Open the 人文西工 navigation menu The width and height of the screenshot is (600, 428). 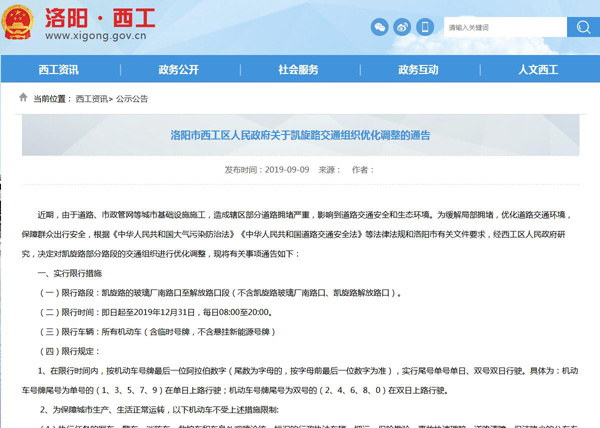point(538,70)
